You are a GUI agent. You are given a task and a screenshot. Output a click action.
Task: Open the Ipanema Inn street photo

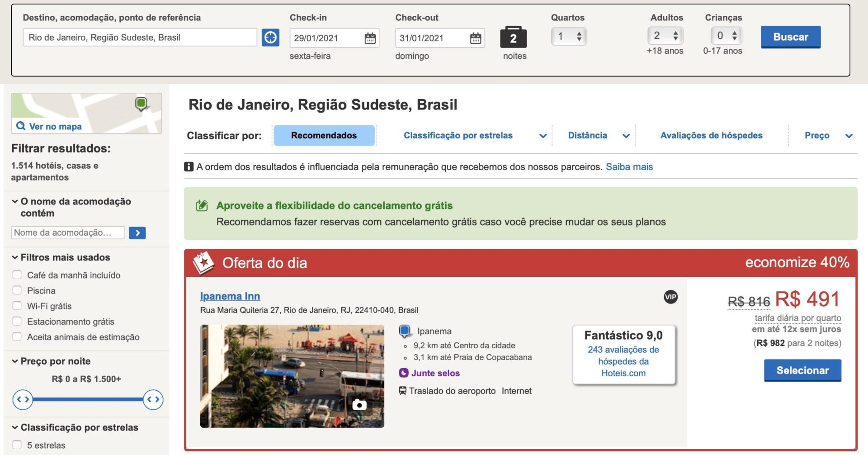pos(292,376)
